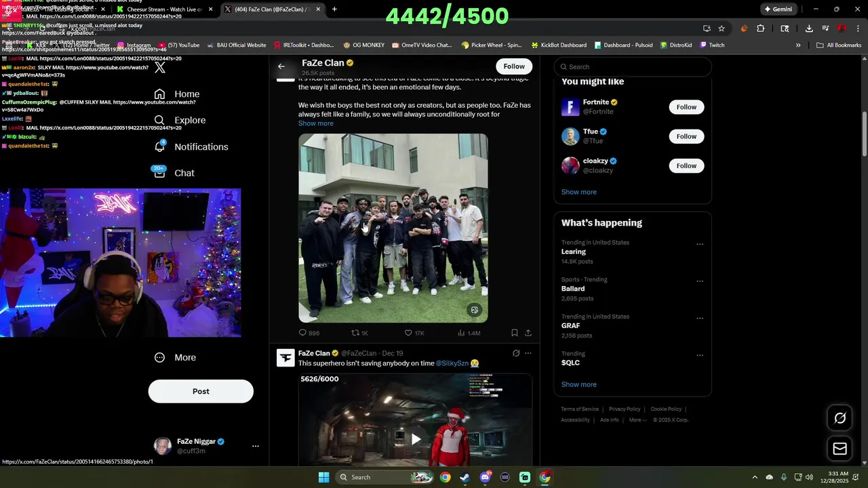
Task: Show hidden system tray icons
Action: click(x=755, y=477)
